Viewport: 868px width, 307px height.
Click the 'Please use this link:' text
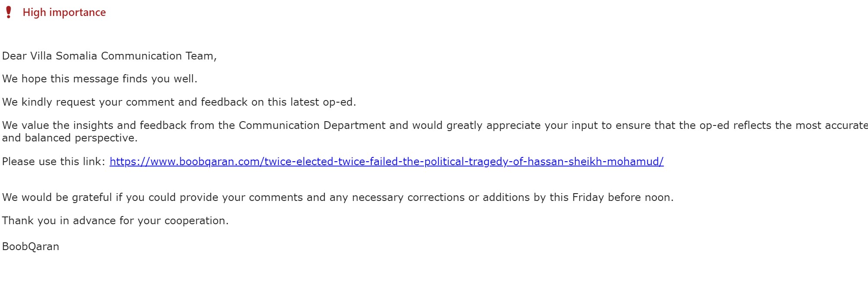point(54,162)
